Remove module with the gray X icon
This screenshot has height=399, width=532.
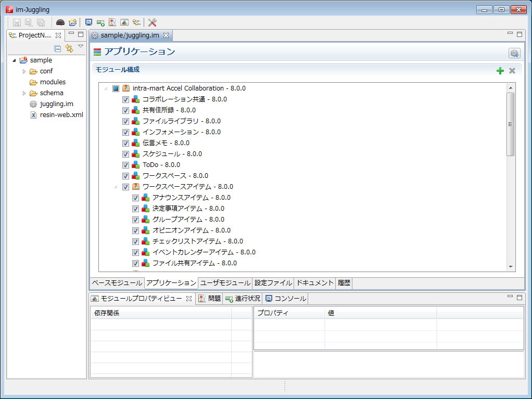click(512, 71)
